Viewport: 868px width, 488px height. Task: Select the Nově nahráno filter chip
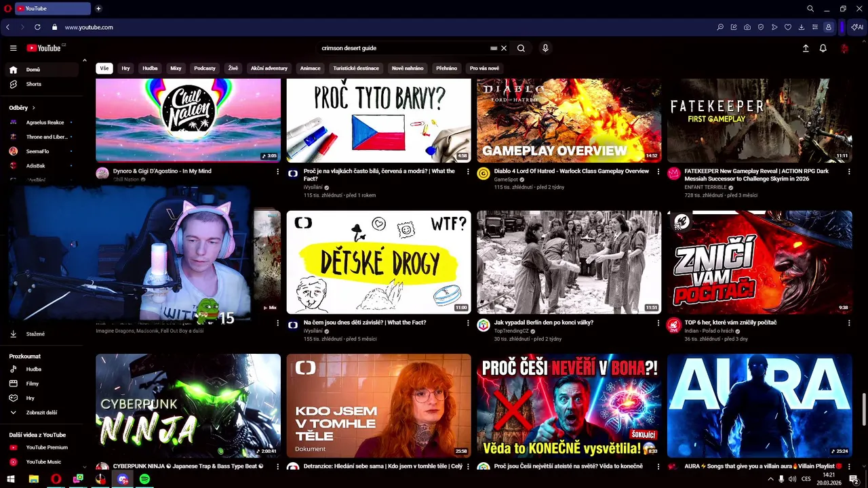coord(408,68)
